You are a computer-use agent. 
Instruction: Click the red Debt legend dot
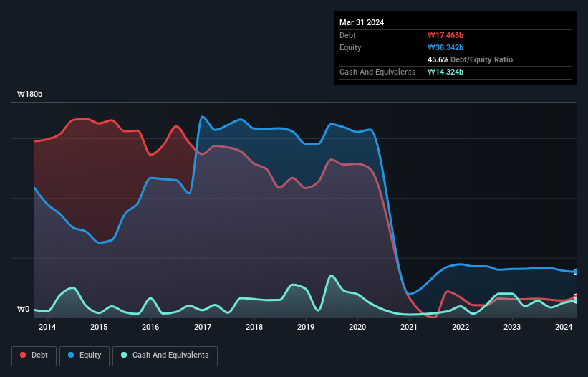(x=23, y=355)
